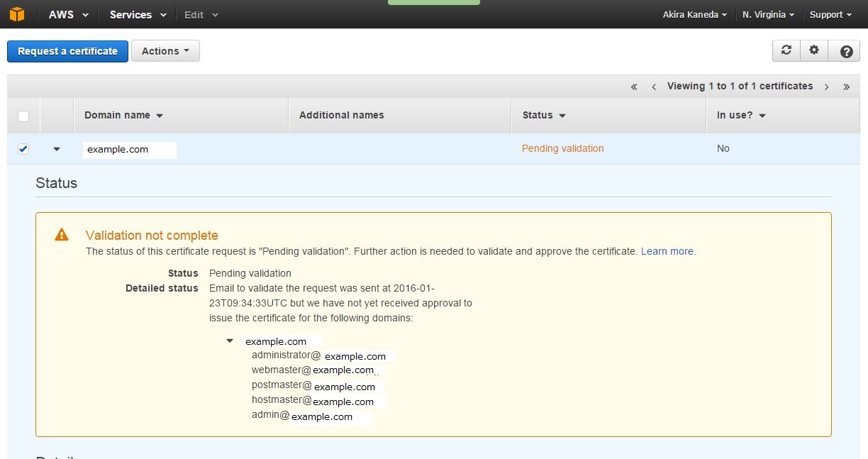This screenshot has height=459, width=868.
Task: Go to the next page of certificates
Action: (826, 87)
